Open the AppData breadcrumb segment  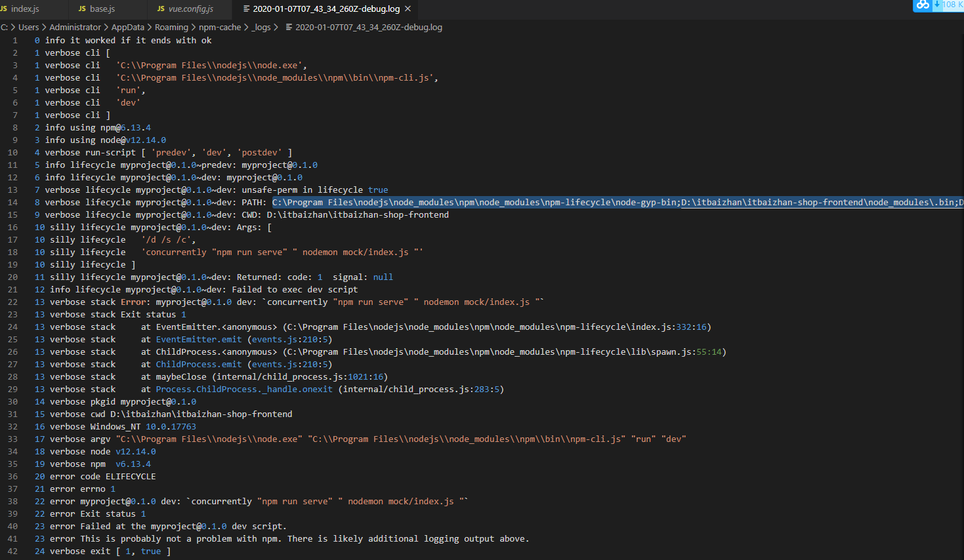coord(128,28)
